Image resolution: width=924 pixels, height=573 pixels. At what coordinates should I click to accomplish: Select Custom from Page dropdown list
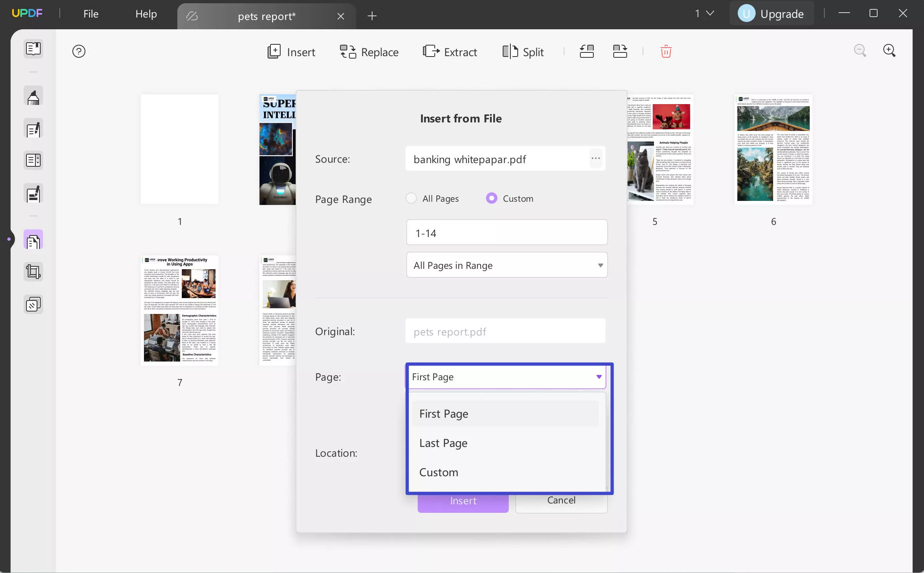[x=439, y=471]
